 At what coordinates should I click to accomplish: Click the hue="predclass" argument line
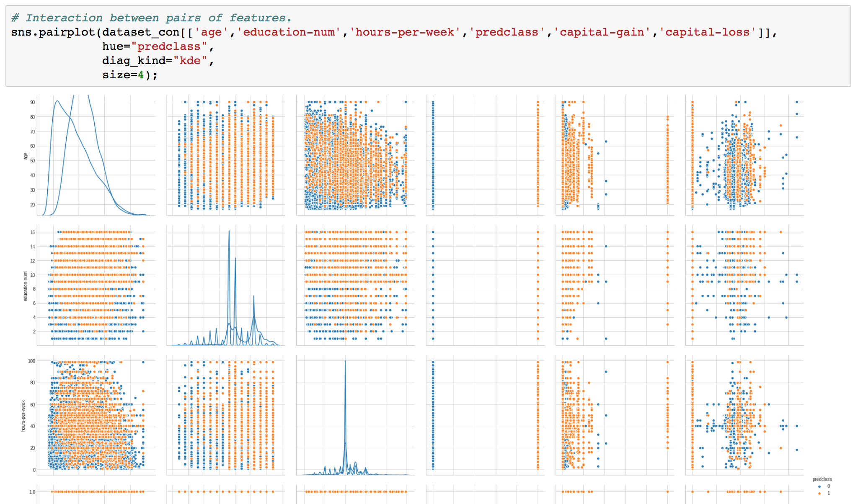(158, 46)
